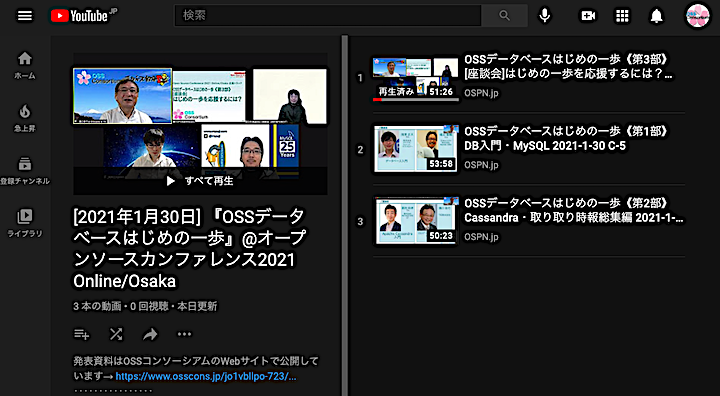This screenshot has width=720, height=396.
Task: Open the 第2部 Cassandra video thumbnail
Action: point(416,221)
